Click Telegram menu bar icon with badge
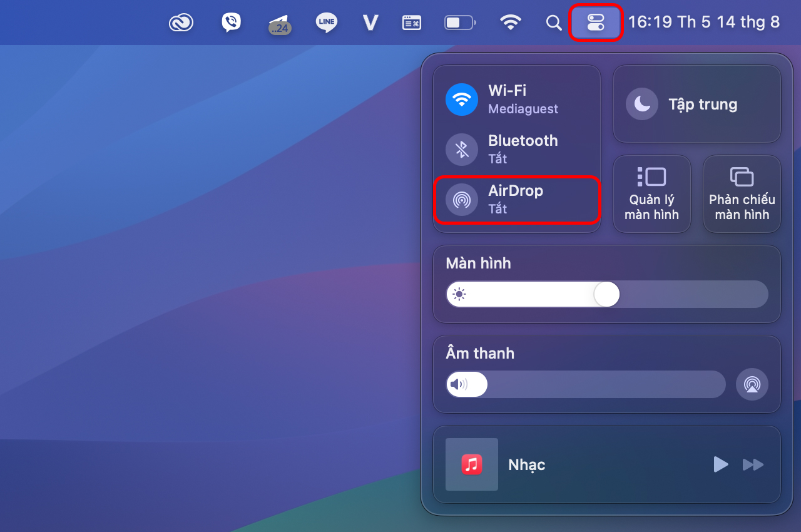This screenshot has width=801, height=532. (279, 24)
